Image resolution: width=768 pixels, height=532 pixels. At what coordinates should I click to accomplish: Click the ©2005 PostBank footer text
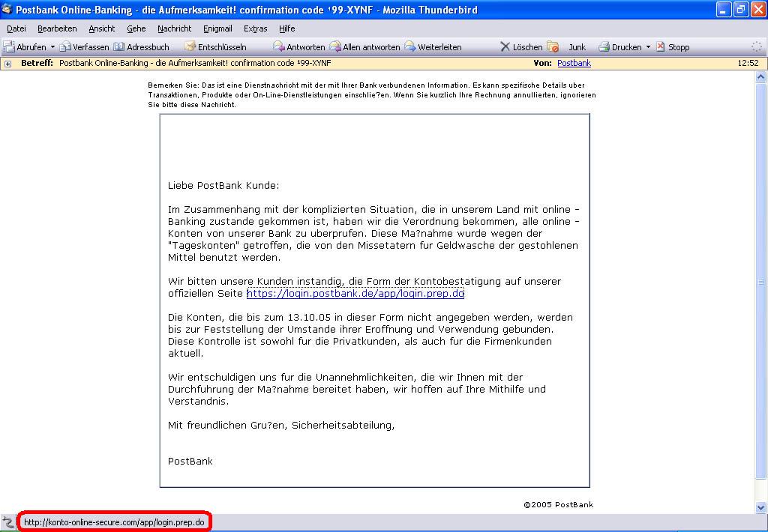pyautogui.click(x=558, y=504)
